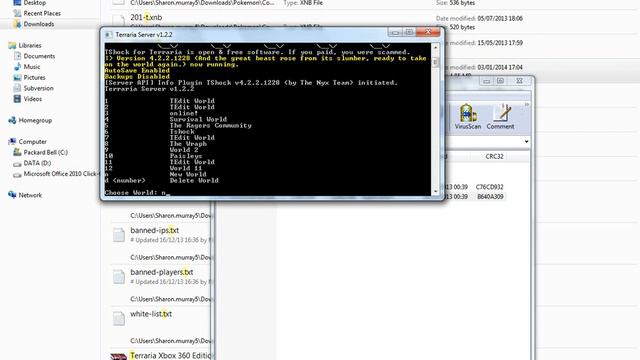640x360 pixels.
Task: Select white-list.txt file
Action: 151,314
